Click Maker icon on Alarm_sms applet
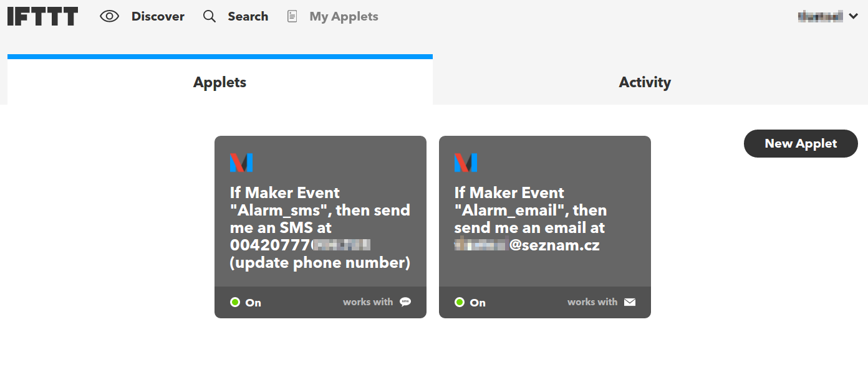This screenshot has height=370, width=868. coord(241,163)
